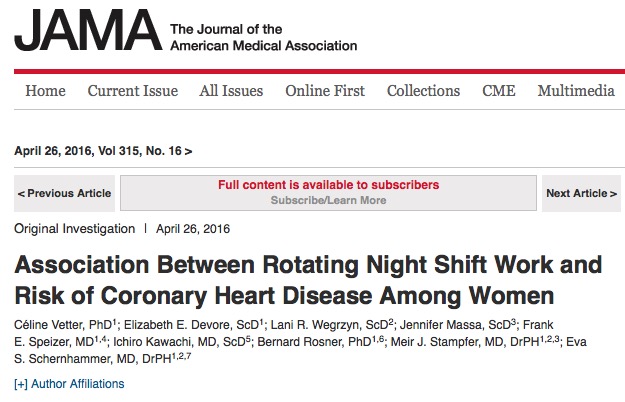
Task: Click the article title heading
Action: click(x=308, y=280)
